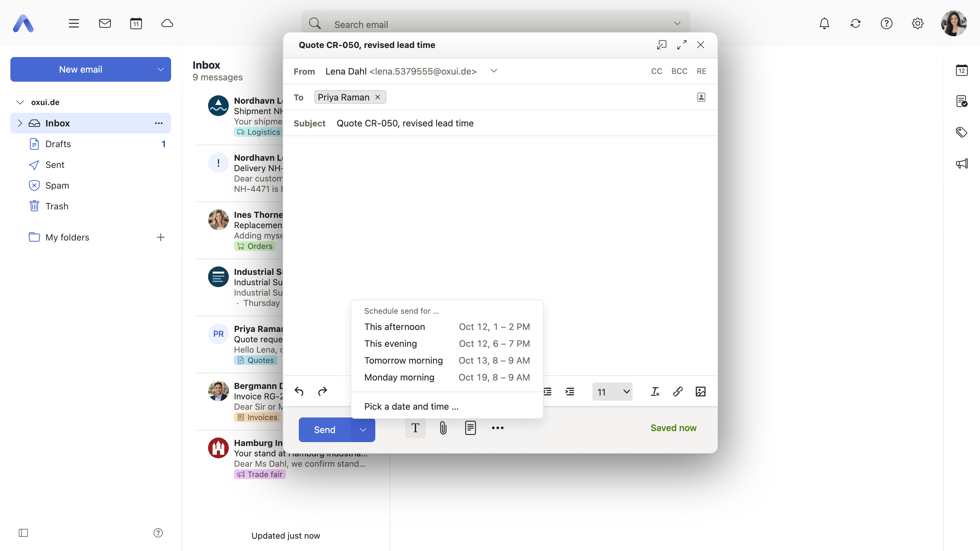Open the From sender address dropdown
Viewport: 980px width, 551px height.
pos(494,71)
